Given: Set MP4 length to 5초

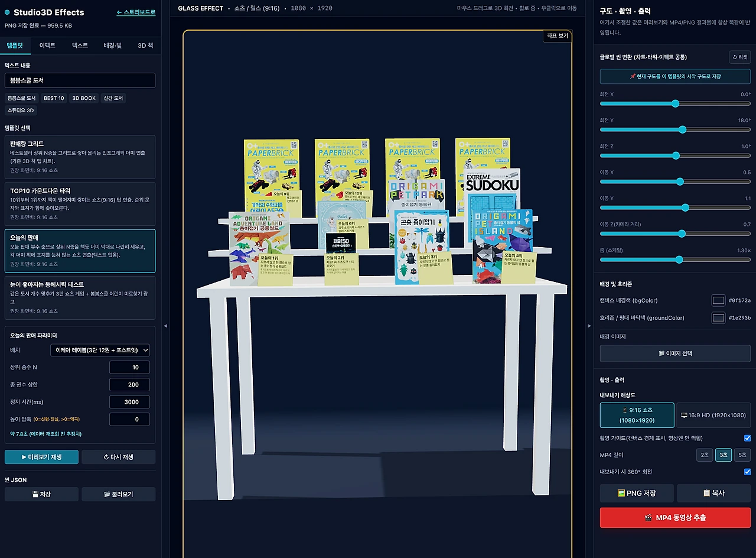Looking at the screenshot, I should tap(742, 455).
